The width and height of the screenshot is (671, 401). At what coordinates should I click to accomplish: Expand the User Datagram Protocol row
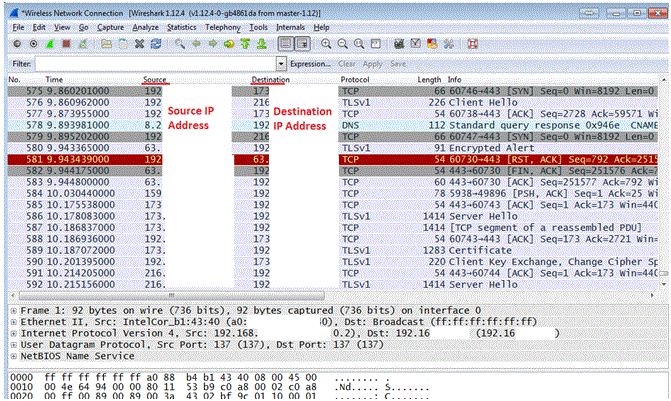[14, 345]
